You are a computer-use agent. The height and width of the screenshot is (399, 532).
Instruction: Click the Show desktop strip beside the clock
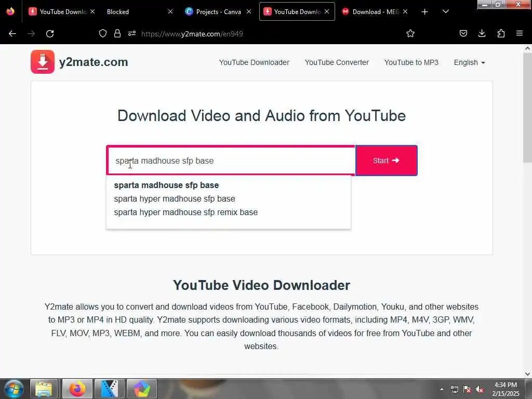tap(528, 389)
